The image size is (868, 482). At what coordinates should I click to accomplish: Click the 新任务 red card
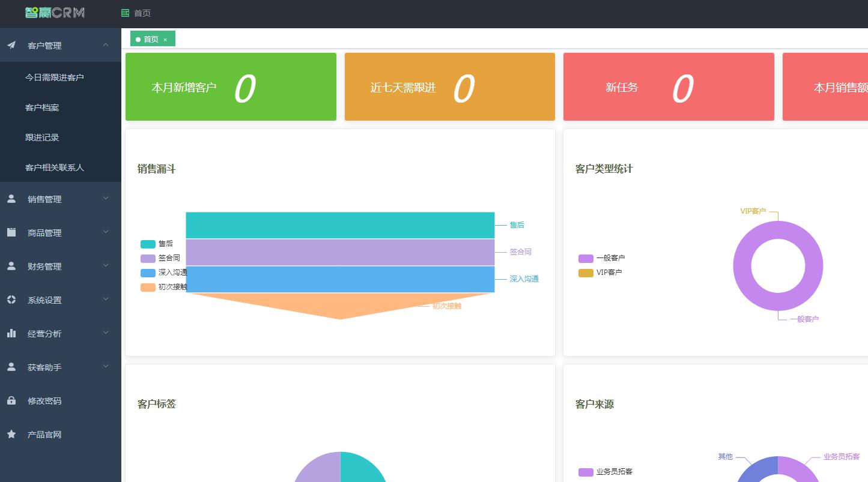click(x=669, y=87)
